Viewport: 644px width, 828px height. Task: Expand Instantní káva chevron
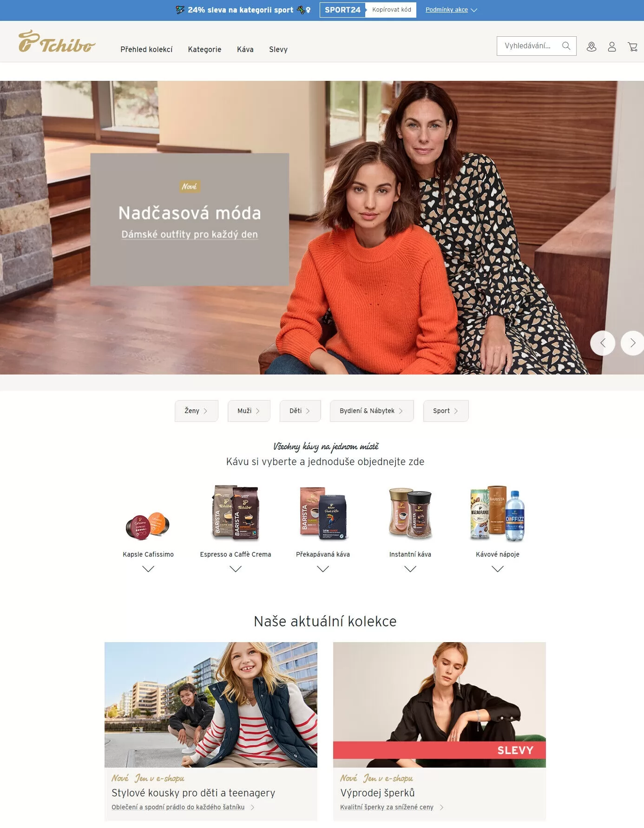pyautogui.click(x=410, y=569)
